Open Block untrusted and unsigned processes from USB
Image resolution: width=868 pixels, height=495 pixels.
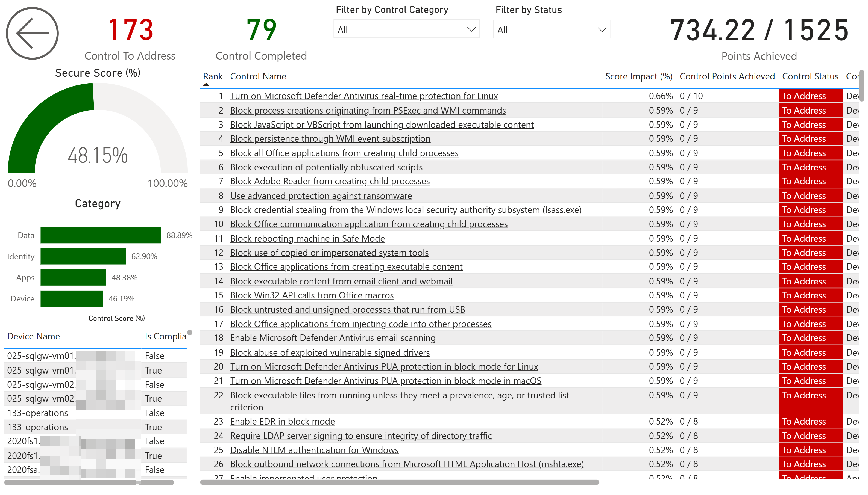347,310
